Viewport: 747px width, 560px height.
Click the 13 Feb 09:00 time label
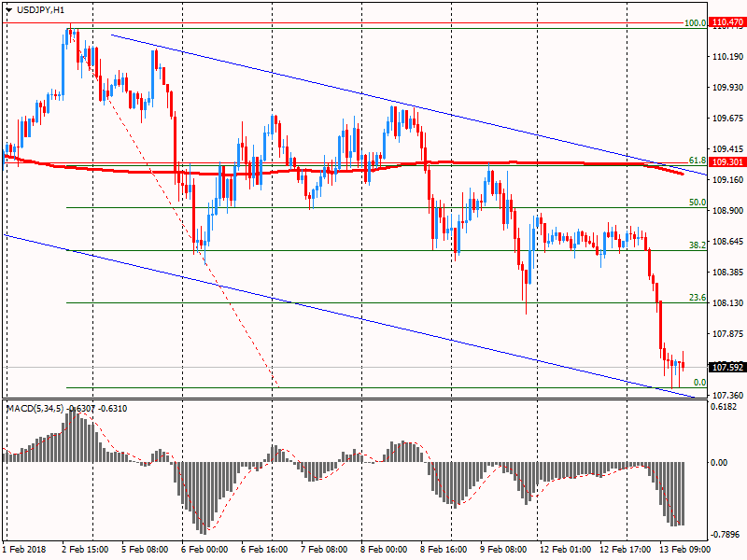pyautogui.click(x=684, y=549)
